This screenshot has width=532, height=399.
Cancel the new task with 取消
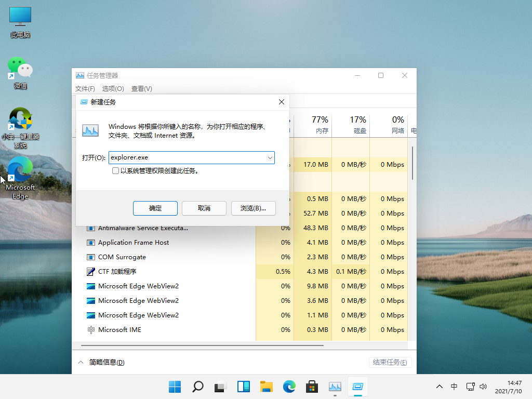[204, 208]
